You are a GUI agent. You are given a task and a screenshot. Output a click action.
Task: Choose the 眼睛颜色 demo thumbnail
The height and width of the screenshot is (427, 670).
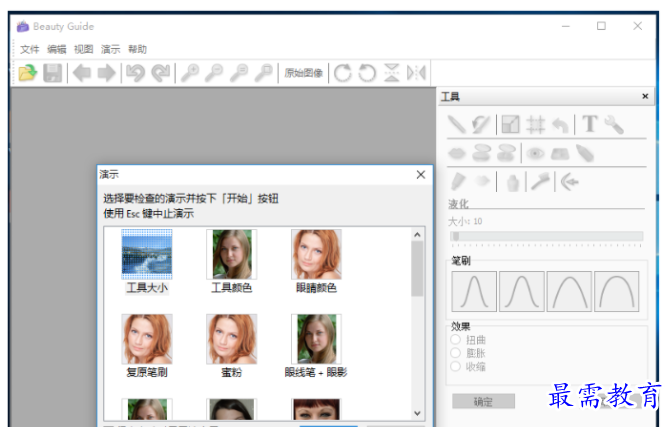316,255
